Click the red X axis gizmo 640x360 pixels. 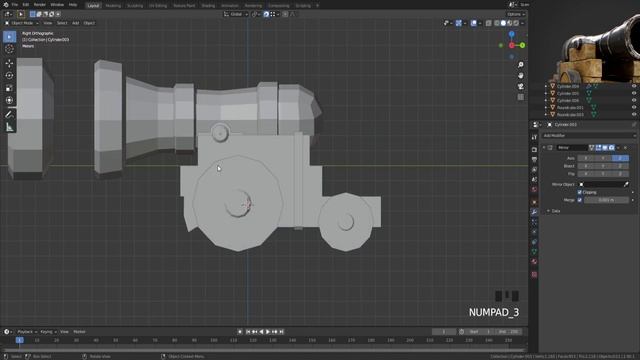[x=511, y=45]
